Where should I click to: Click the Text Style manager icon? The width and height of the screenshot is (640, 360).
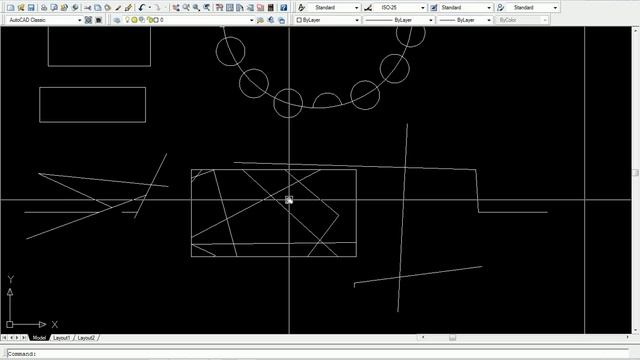coord(301,8)
